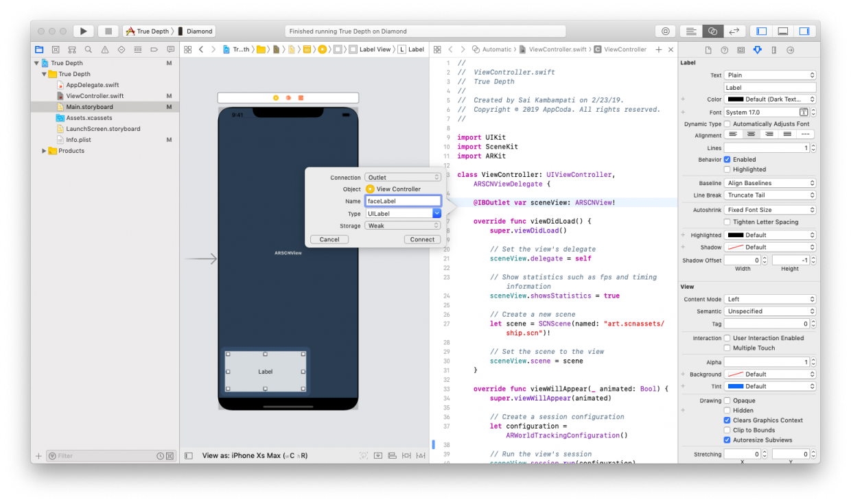Screen dimensions: 851x504
Task: Switch to the Connections inspector
Action: point(791,49)
